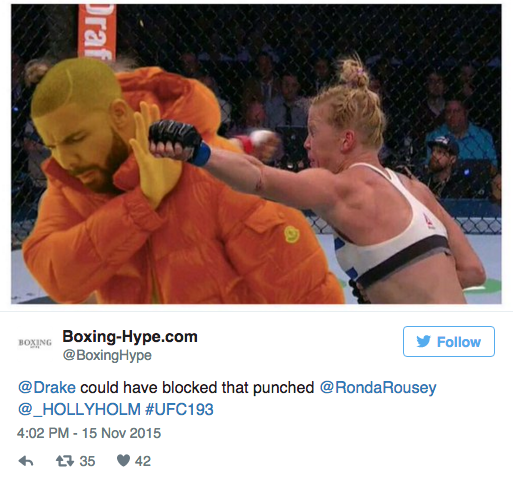This screenshot has height=485, width=513.
Task: Click the Twitter bird icon in Follow
Action: (x=423, y=342)
